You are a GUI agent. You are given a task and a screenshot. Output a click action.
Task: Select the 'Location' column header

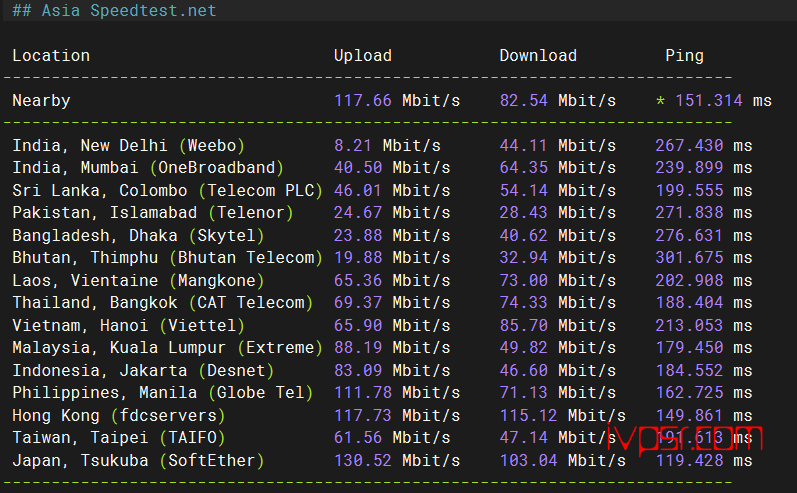click(x=51, y=55)
